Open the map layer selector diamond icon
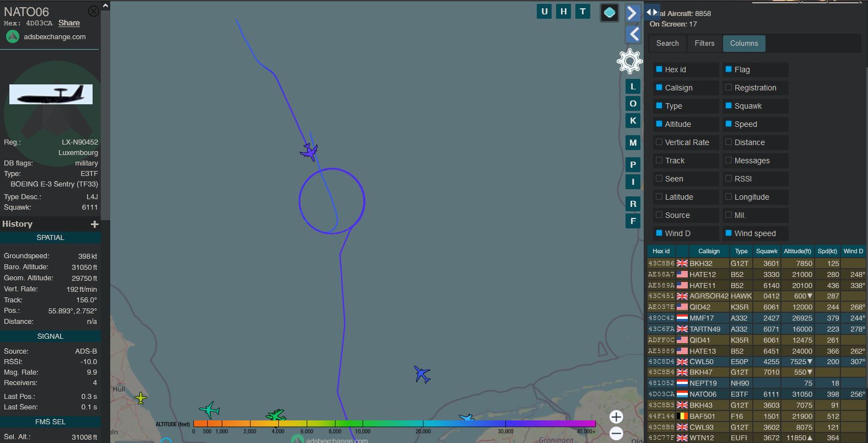868x443 pixels. (610, 13)
